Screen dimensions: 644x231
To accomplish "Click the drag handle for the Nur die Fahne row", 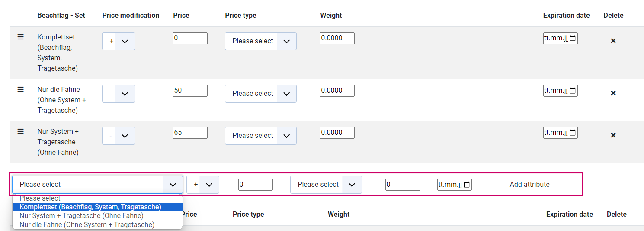I will click(x=20, y=89).
